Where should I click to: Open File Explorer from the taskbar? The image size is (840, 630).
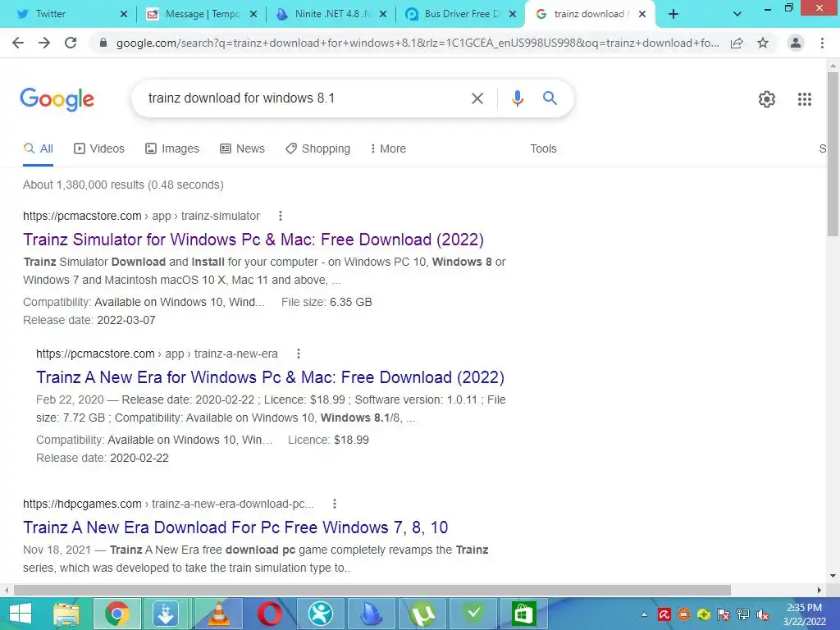pyautogui.click(x=66, y=614)
